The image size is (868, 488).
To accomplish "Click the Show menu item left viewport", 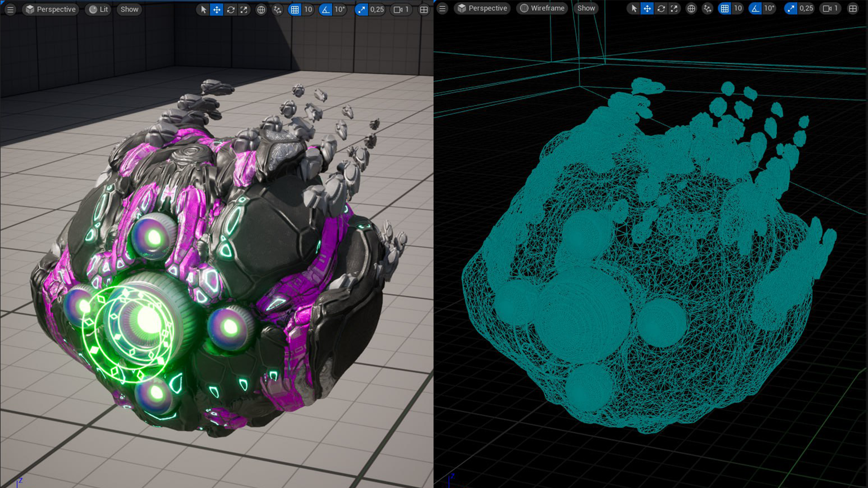I will click(129, 8).
